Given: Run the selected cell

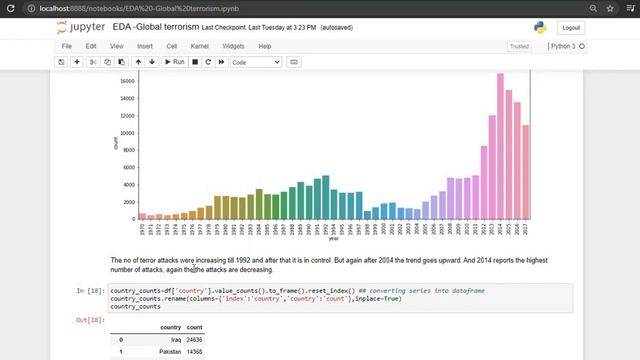Looking at the screenshot, I should click(175, 62).
